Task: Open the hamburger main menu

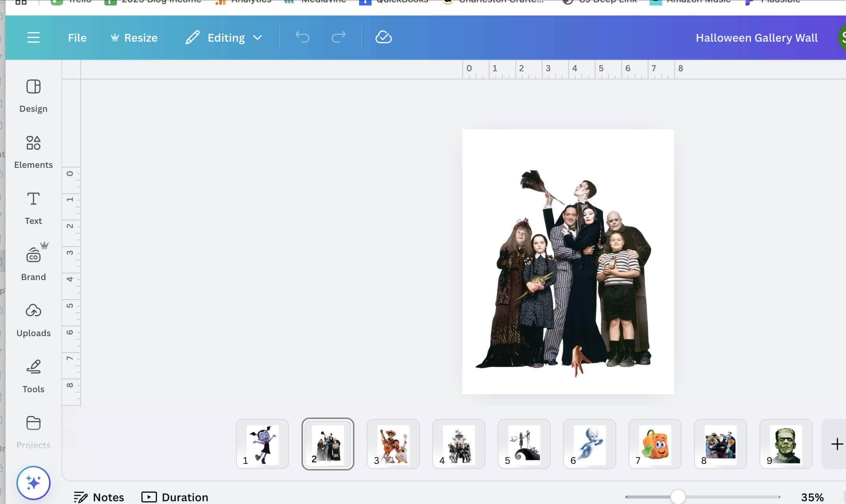Action: (x=33, y=37)
